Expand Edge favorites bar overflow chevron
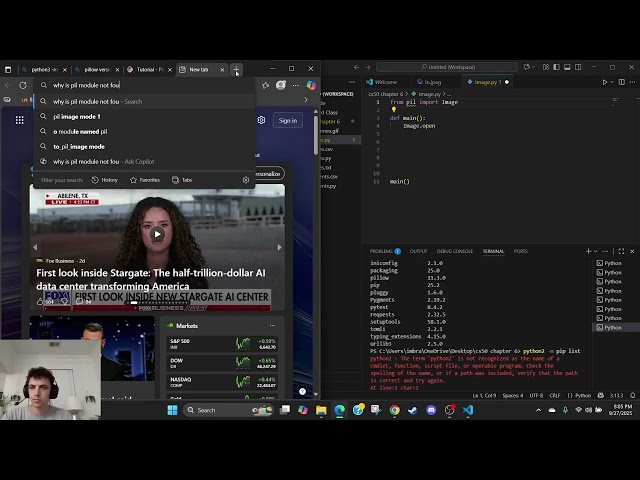 306,100
